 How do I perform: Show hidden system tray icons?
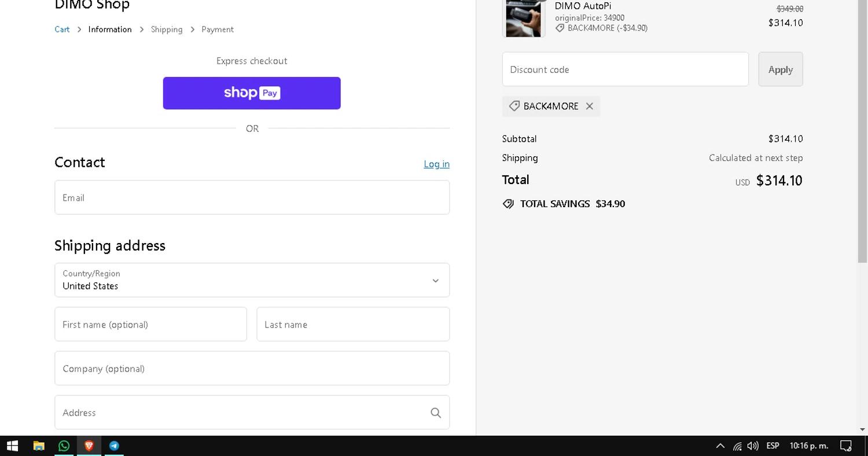coord(720,446)
